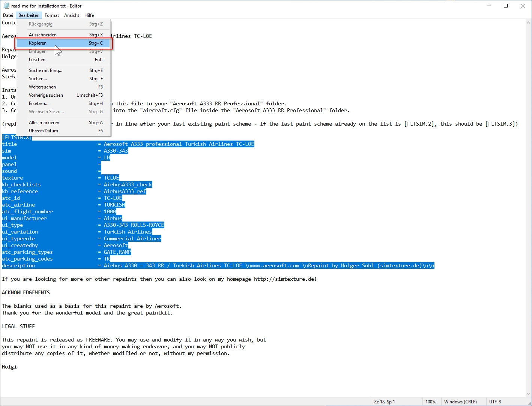Open Suche mit Bing option
Screen dimensions: 532x406
[x=45, y=70]
